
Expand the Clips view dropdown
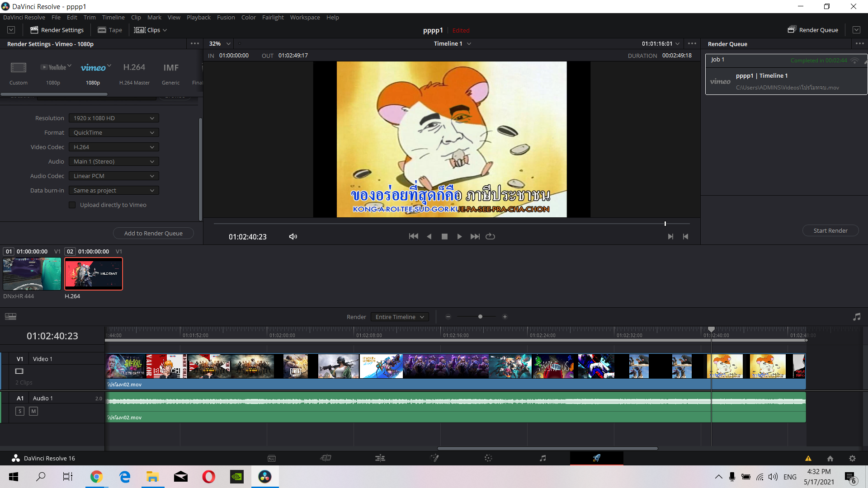click(x=151, y=30)
